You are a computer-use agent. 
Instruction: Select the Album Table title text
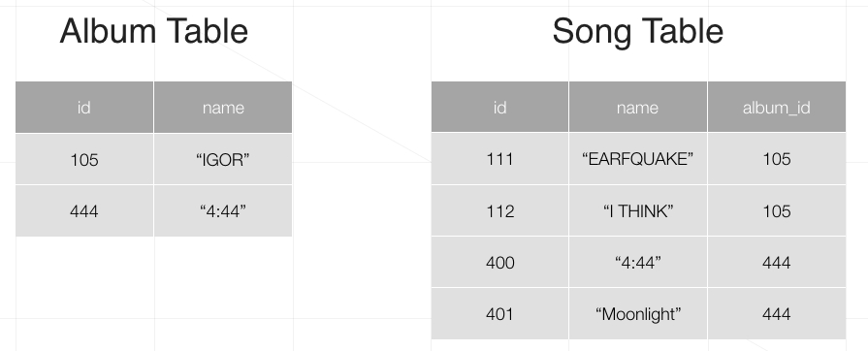point(154,31)
